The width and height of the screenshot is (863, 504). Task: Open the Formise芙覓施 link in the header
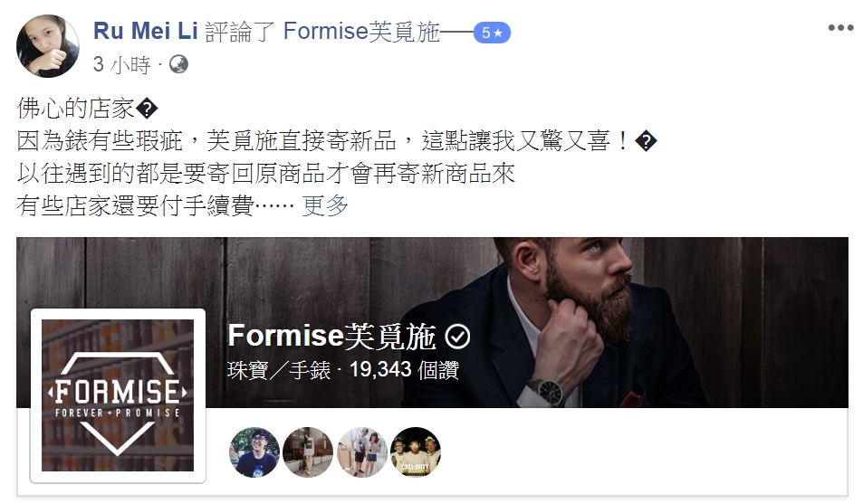click(x=361, y=32)
